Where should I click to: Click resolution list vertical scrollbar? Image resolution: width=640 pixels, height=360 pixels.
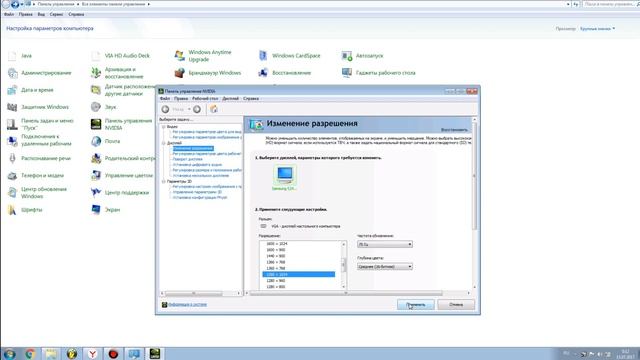pos(344,265)
